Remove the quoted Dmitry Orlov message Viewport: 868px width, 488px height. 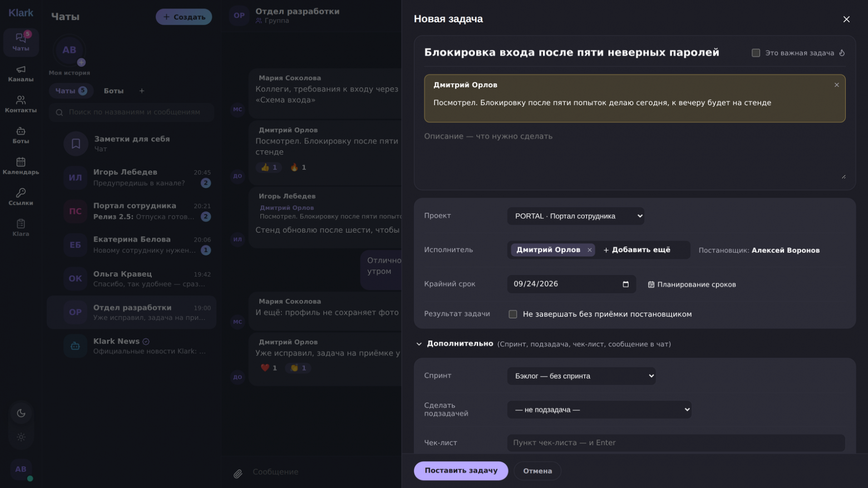(836, 85)
